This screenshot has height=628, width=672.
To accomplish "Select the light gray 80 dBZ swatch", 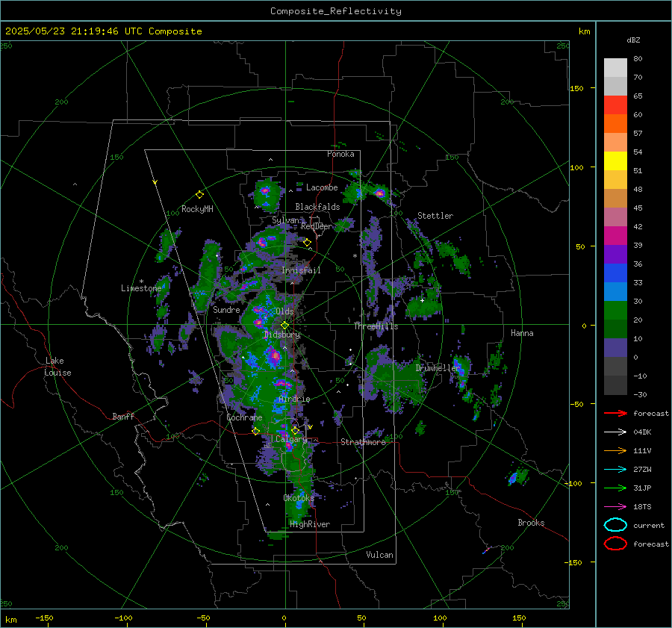I will (x=615, y=67).
